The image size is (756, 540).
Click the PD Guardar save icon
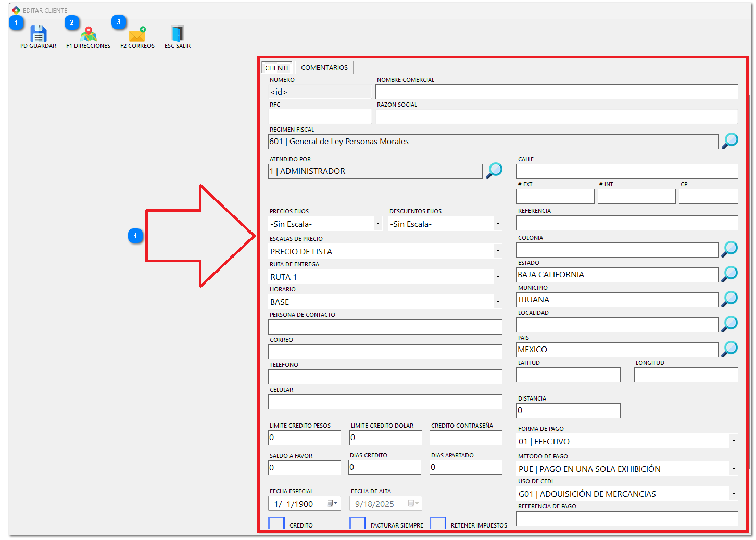click(39, 34)
